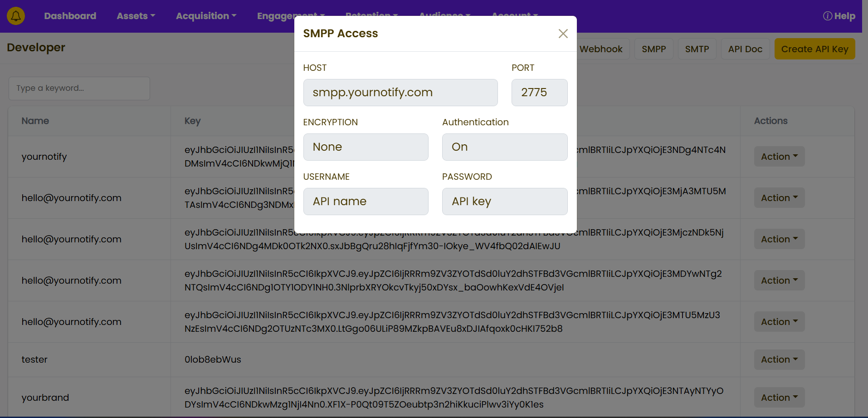Expand the Acquisition menu
This screenshot has height=418, width=868.
click(206, 16)
